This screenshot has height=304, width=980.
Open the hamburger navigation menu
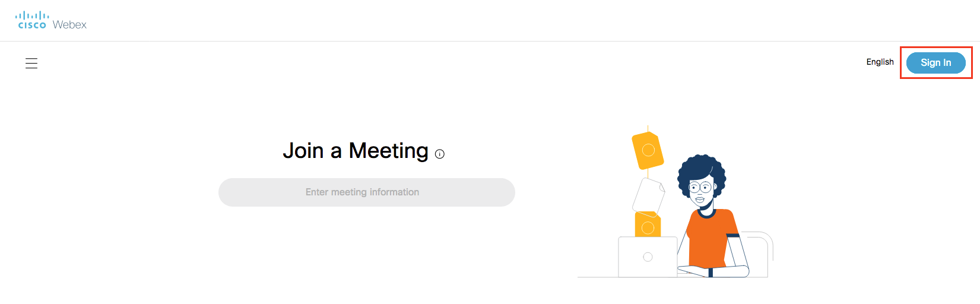point(31,63)
